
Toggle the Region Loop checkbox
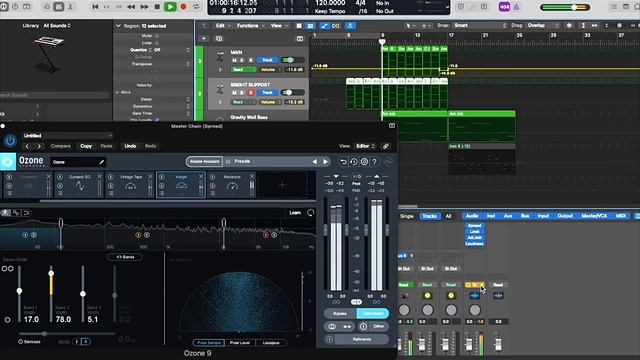pos(157,43)
